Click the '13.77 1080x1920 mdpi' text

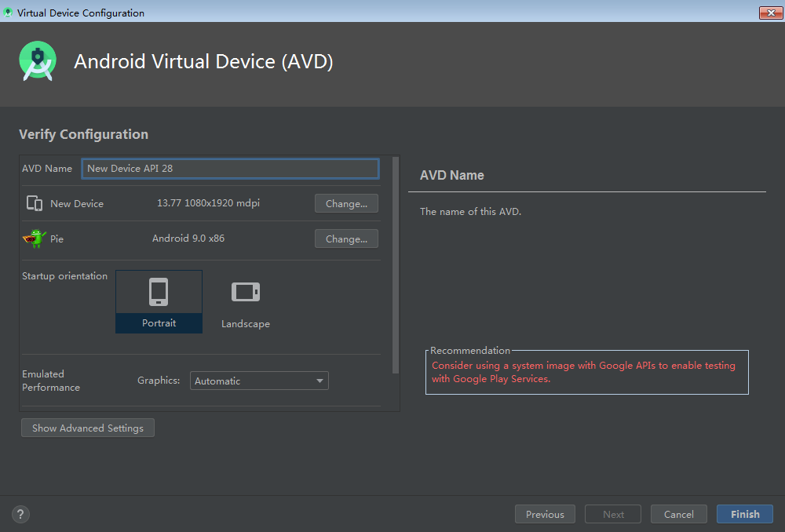[208, 203]
